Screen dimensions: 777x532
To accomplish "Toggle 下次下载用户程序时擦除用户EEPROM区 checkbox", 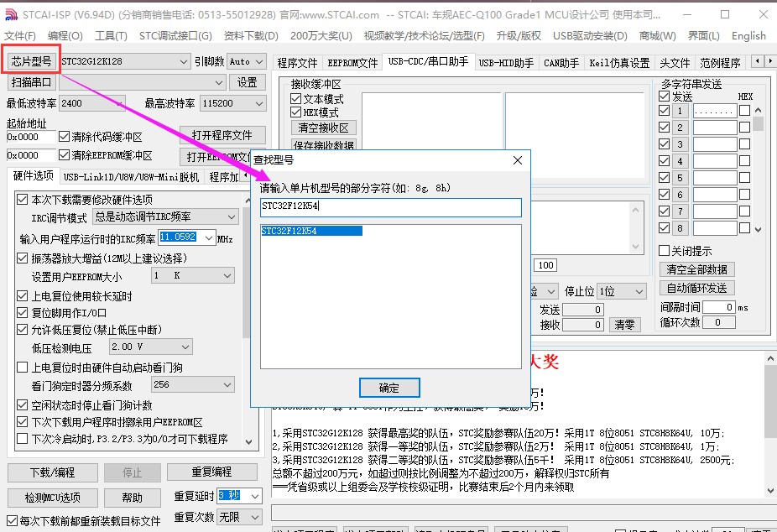I will coord(23,422).
